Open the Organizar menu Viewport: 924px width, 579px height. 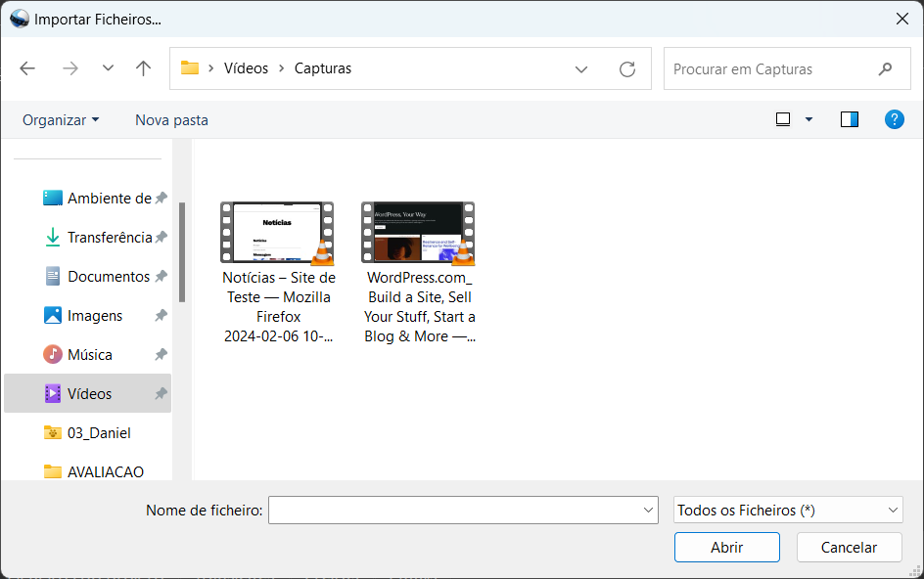tap(61, 119)
